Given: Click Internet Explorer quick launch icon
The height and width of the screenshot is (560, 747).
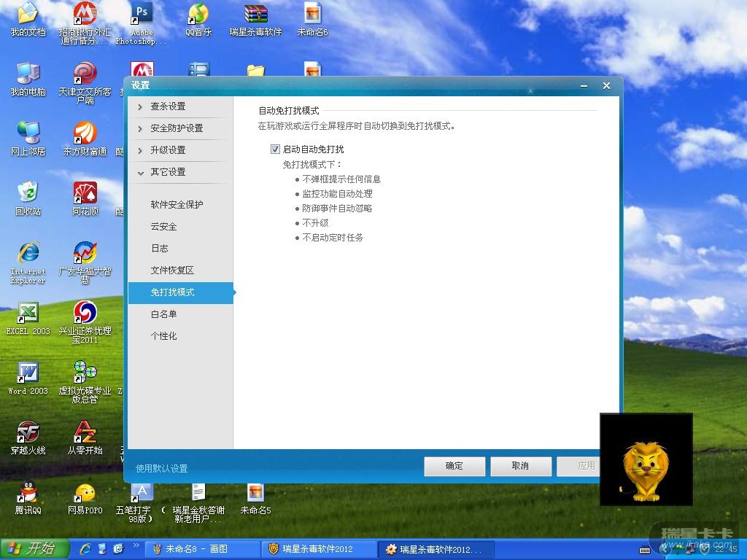Looking at the screenshot, I should coord(86,549).
